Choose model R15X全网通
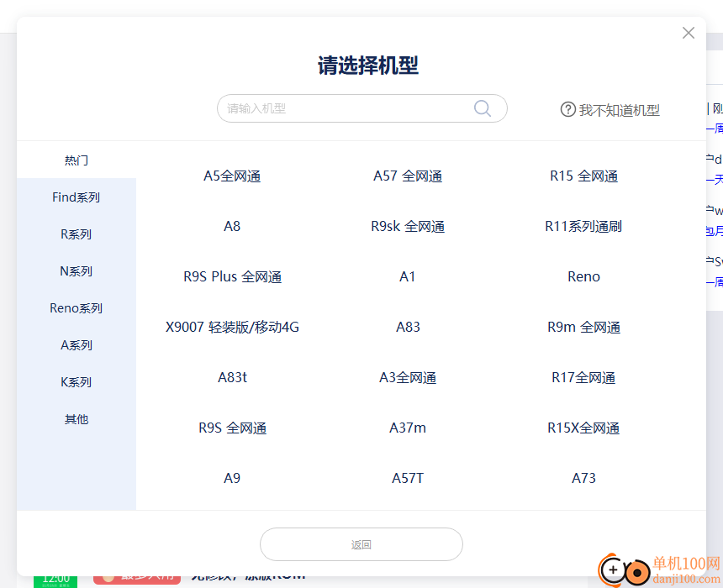 click(583, 428)
